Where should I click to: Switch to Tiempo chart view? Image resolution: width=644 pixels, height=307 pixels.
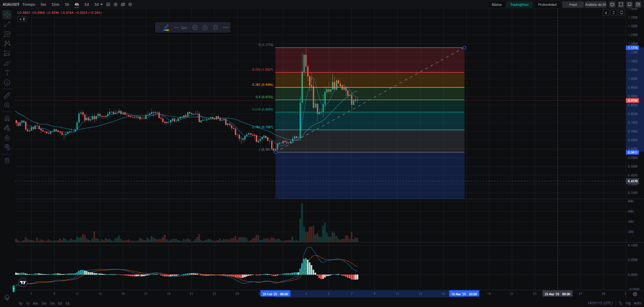[x=29, y=4]
